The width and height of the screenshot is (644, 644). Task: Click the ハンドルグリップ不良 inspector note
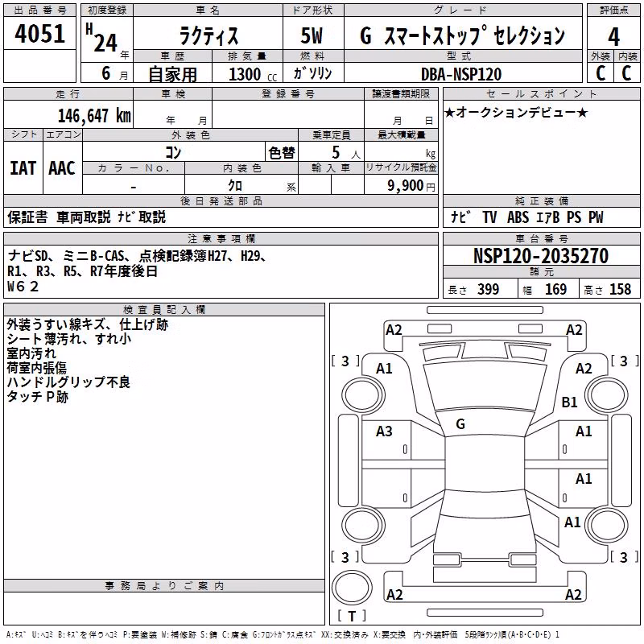point(68,382)
